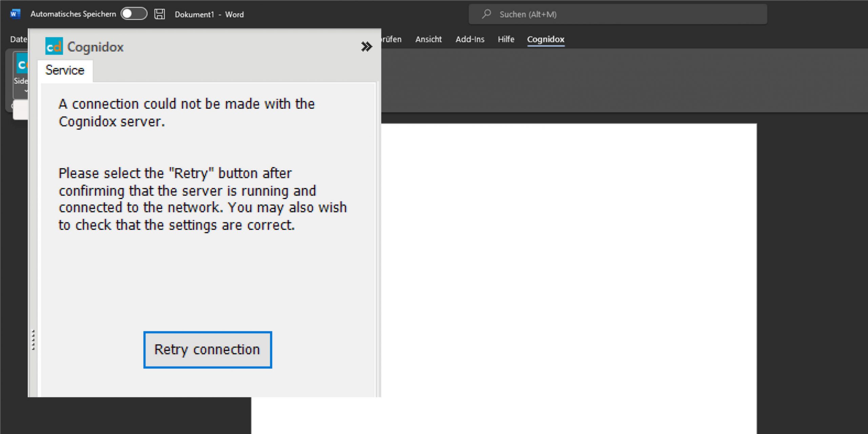Open the Datei menu tab
868x434 pixels.
point(18,39)
